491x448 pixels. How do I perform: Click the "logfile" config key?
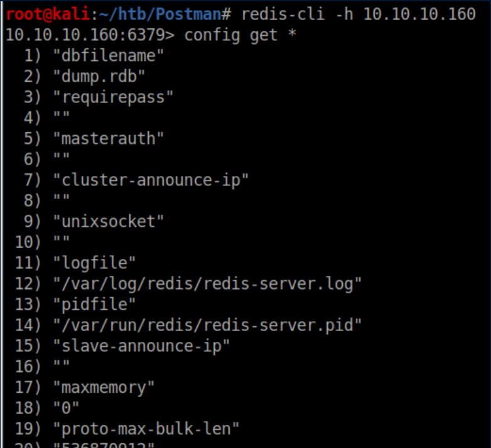point(94,263)
